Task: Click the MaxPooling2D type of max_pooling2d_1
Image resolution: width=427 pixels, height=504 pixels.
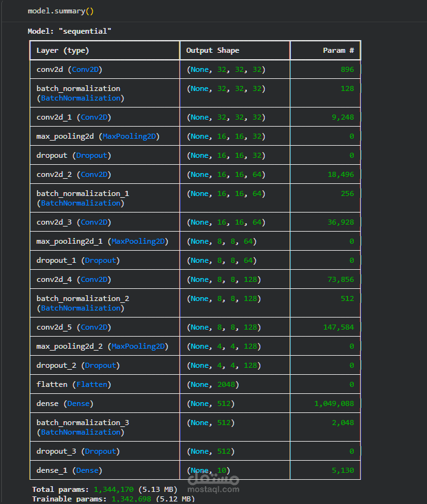Action: click(139, 241)
